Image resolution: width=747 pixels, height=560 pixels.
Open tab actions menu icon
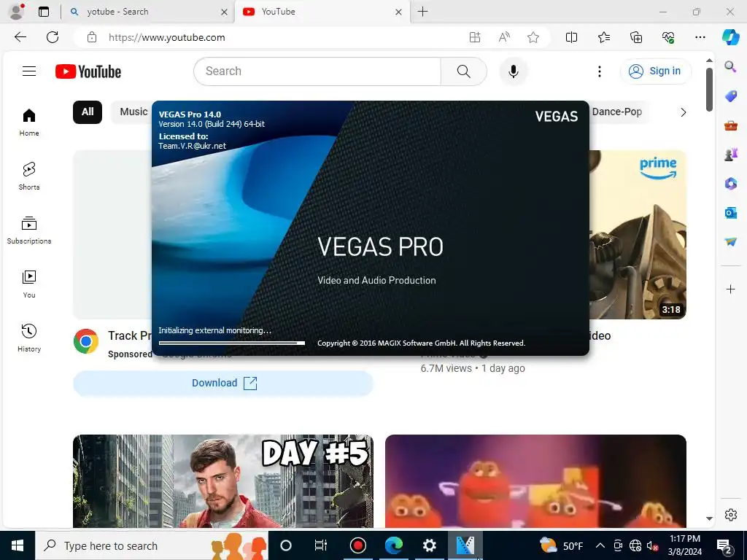[x=44, y=12]
